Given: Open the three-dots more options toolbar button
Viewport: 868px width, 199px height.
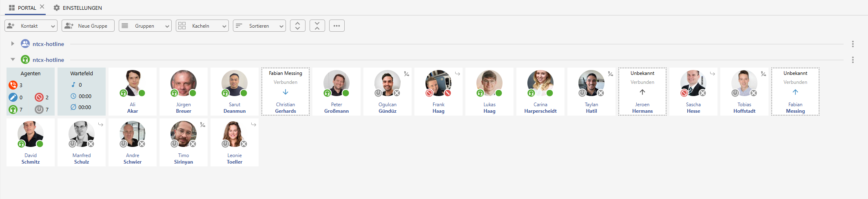Looking at the screenshot, I should pos(337,26).
